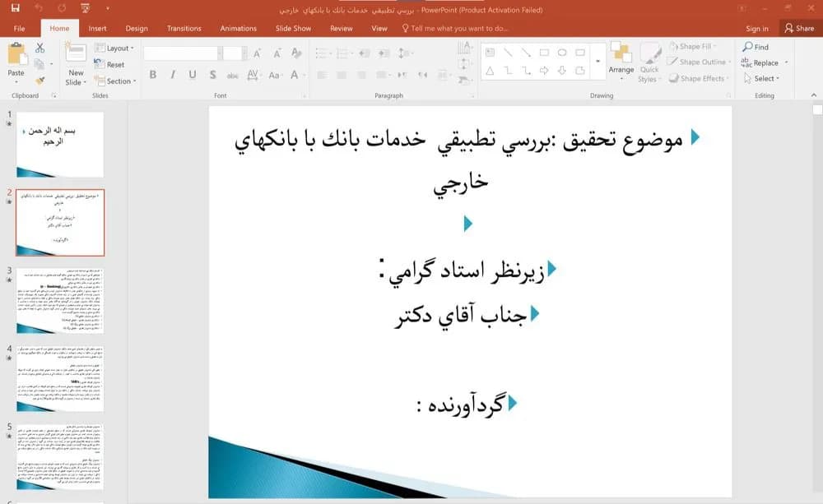Screen dimensions: 823x504
Task: Click the Paste clipboard icon
Action: 16,53
